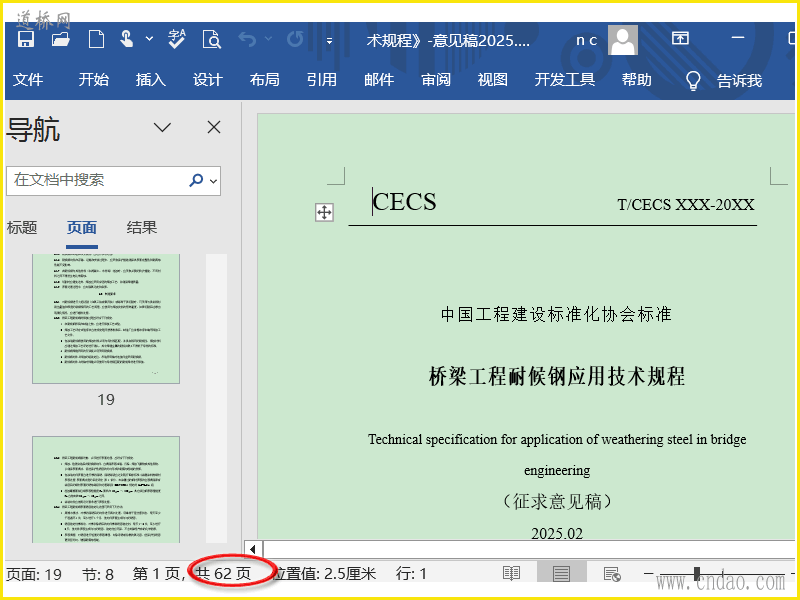
Task: Click 中国工程建设标准化协会标准 line
Action: (556, 314)
